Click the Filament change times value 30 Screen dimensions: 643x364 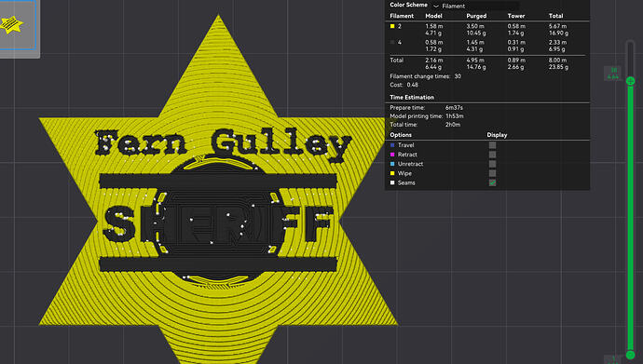coord(458,76)
